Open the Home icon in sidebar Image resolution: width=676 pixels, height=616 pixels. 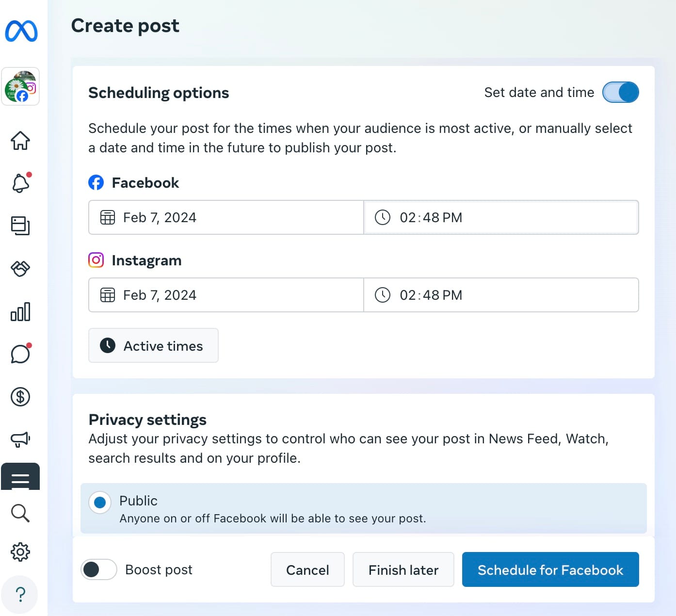20,140
